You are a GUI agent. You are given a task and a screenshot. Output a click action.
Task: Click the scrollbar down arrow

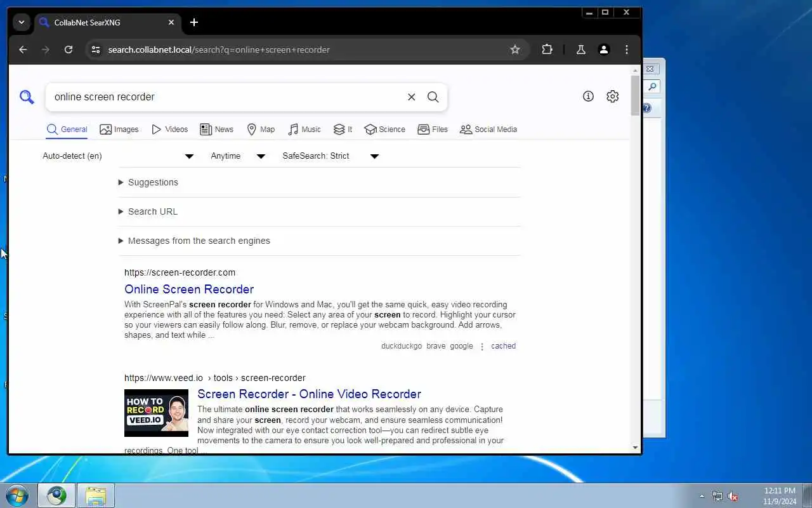[636, 448]
